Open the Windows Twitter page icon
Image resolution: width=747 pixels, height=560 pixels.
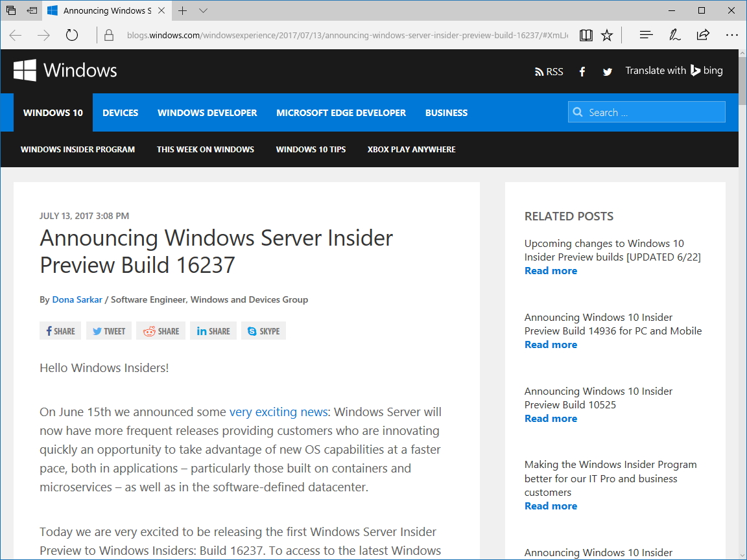tap(607, 71)
